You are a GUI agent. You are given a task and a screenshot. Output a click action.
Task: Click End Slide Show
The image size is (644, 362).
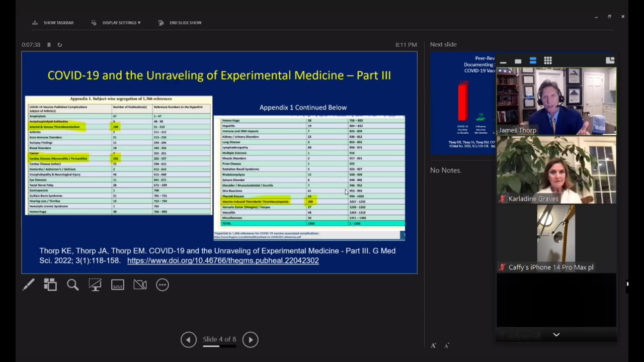pos(180,23)
